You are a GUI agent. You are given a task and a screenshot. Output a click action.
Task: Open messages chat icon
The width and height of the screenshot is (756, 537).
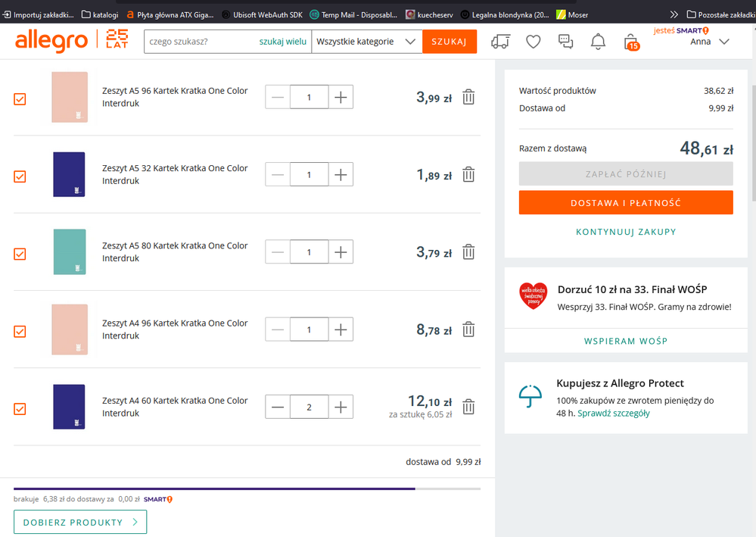tap(565, 42)
